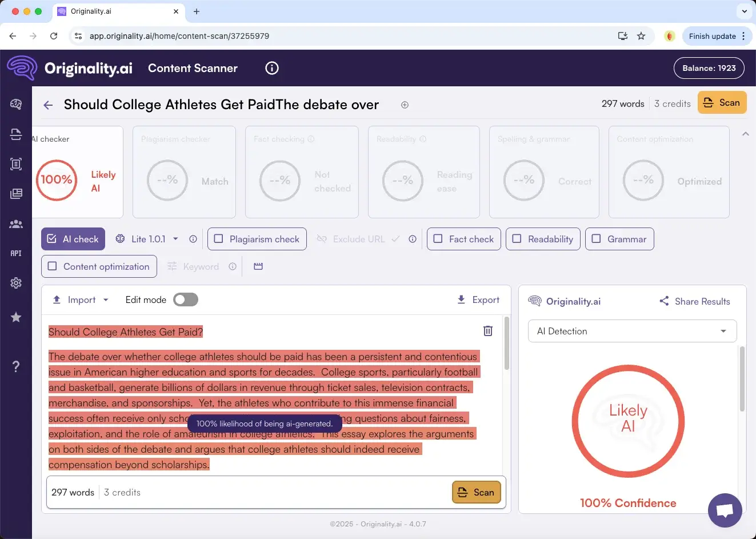
Task: Click the text editor scrollbar
Action: pos(506,343)
